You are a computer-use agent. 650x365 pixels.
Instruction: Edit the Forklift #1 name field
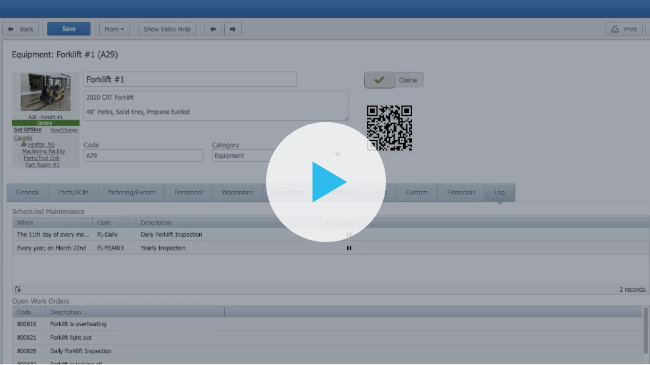click(x=190, y=79)
